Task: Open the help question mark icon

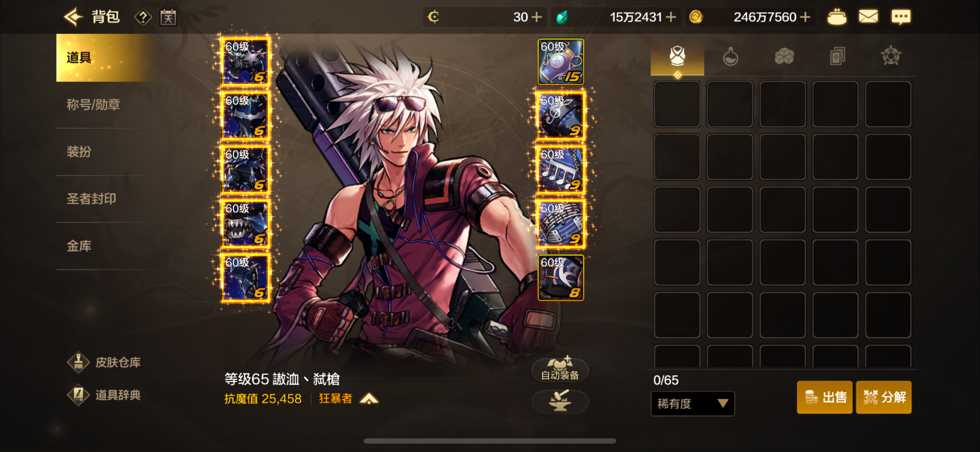Action: coord(143,17)
